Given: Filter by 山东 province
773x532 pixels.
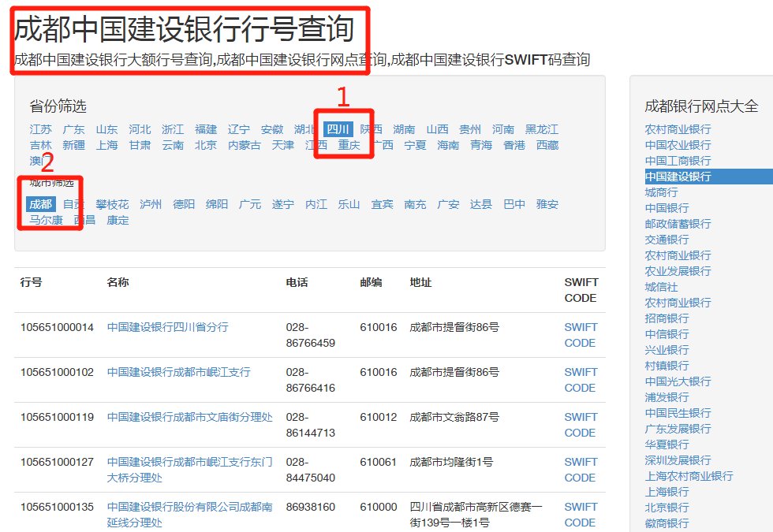Looking at the screenshot, I should tap(106, 129).
